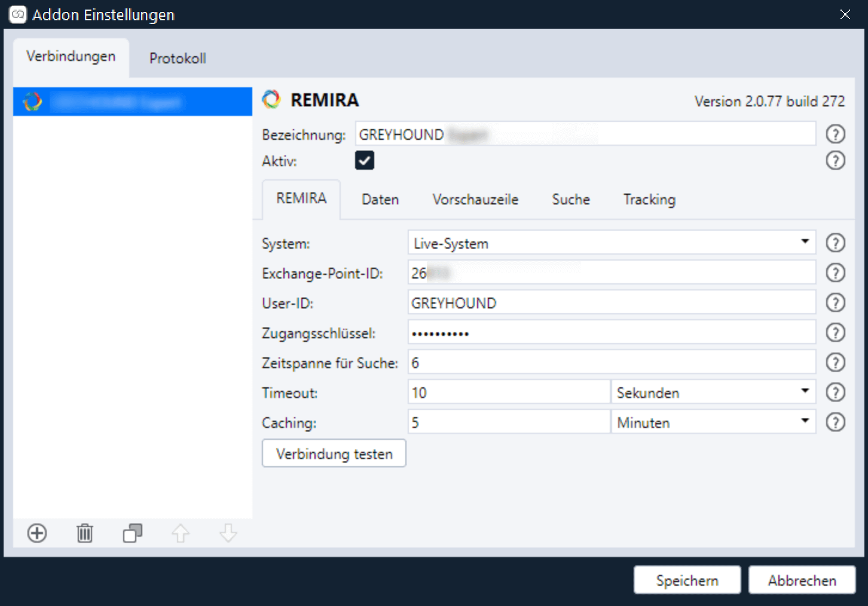
Task: Save settings with the Speichern button
Action: pyautogui.click(x=687, y=580)
